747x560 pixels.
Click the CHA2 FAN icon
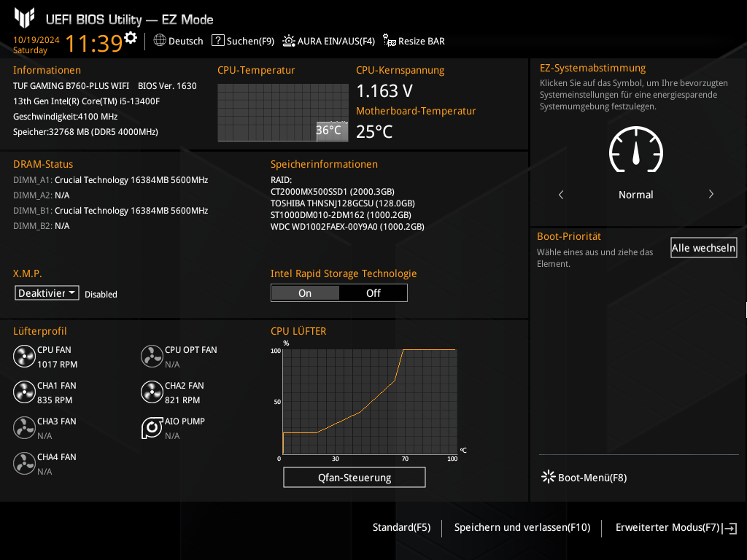pos(152,392)
